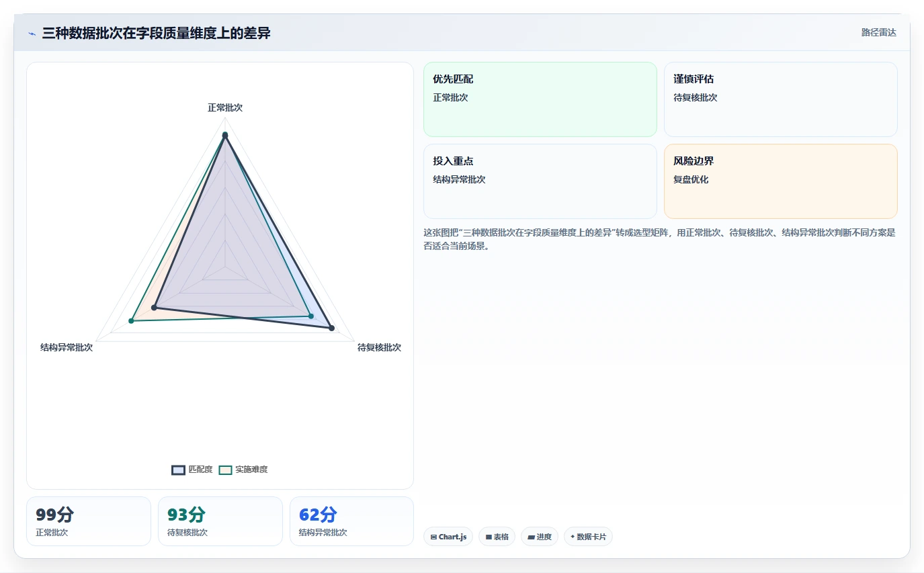The width and height of the screenshot is (924, 573).
Task: Click the dark 匹配度 point near 待复核批次
Action: (331, 328)
